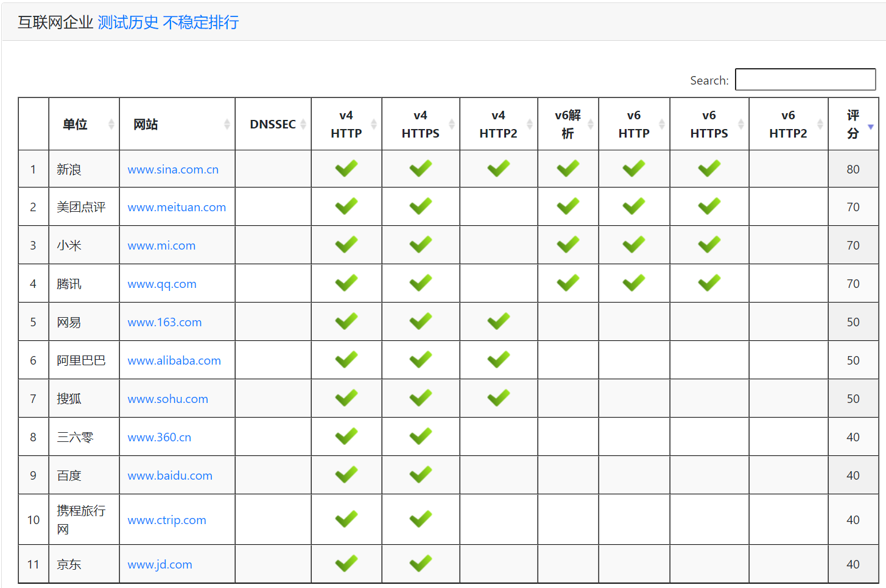Open www.qq.com link
886x588 pixels.
pyautogui.click(x=162, y=284)
